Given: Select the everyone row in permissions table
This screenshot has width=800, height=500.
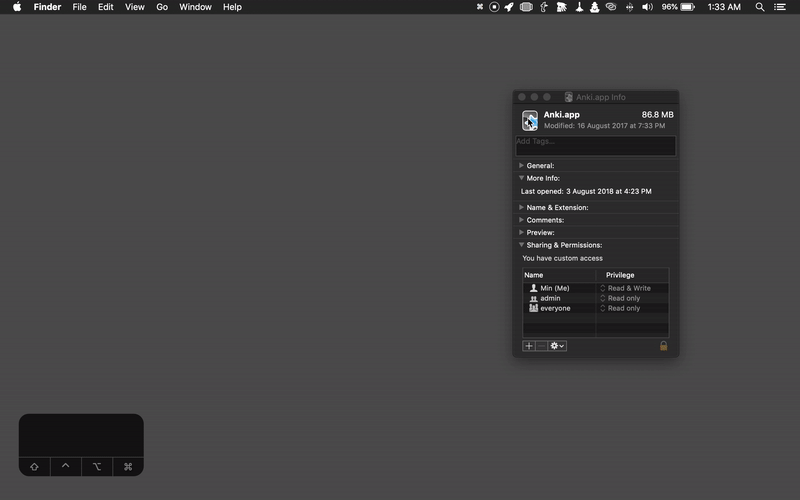Looking at the screenshot, I should pyautogui.click(x=555, y=308).
